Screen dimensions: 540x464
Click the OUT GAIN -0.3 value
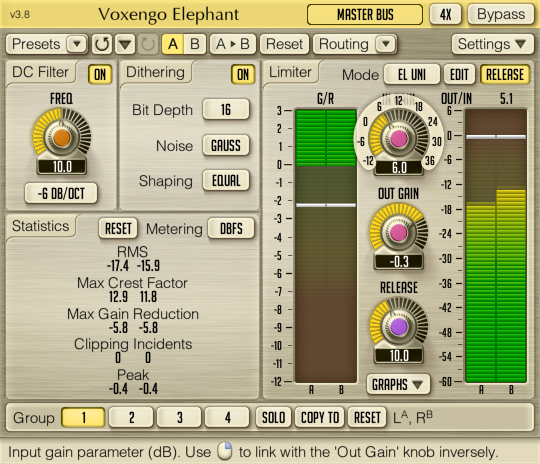(x=399, y=262)
